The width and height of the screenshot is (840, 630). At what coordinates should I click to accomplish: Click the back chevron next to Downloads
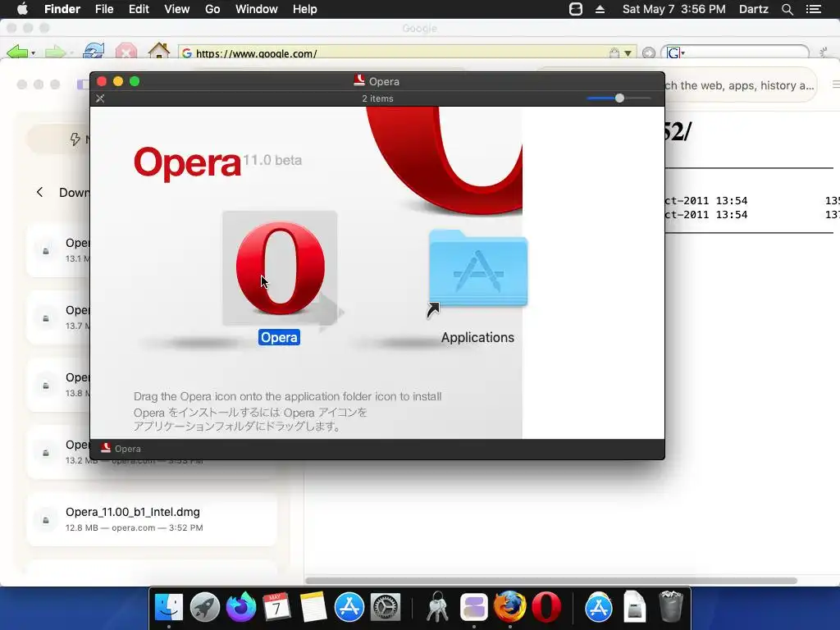[x=39, y=192]
